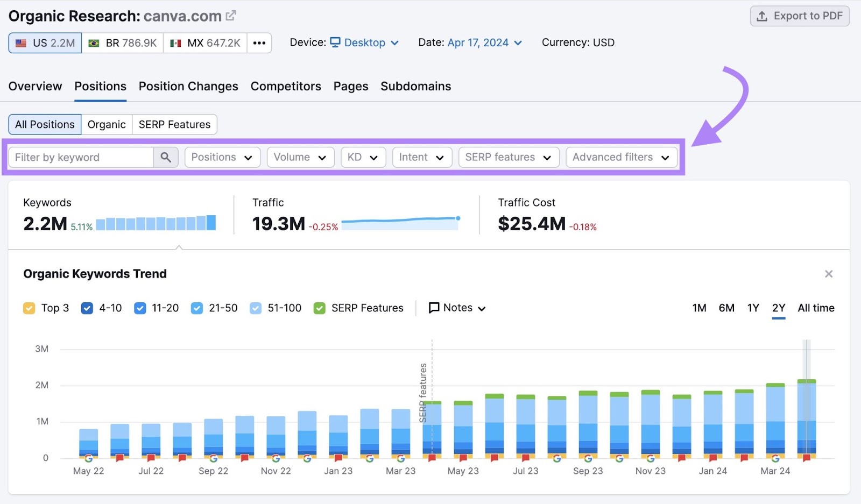The height and width of the screenshot is (504, 861).
Task: Open the Volume filter dropdown
Action: point(300,157)
